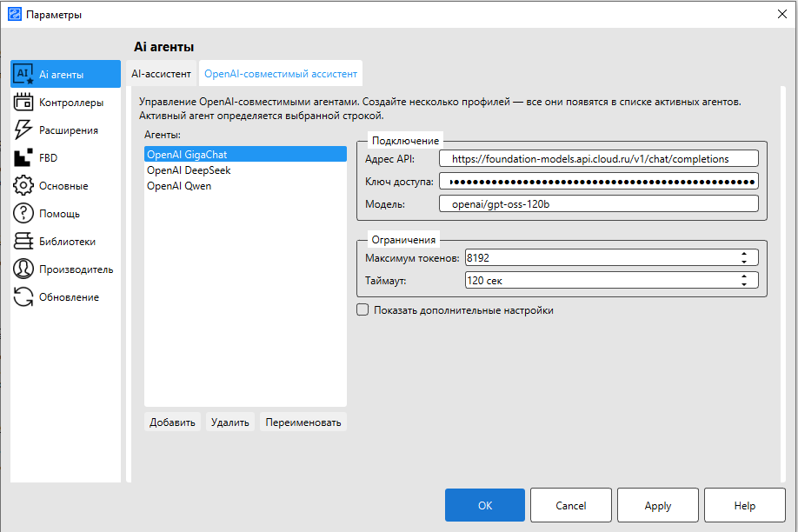Open the Ai агенты settings icon
This screenshot has height=532, width=798.
point(23,74)
